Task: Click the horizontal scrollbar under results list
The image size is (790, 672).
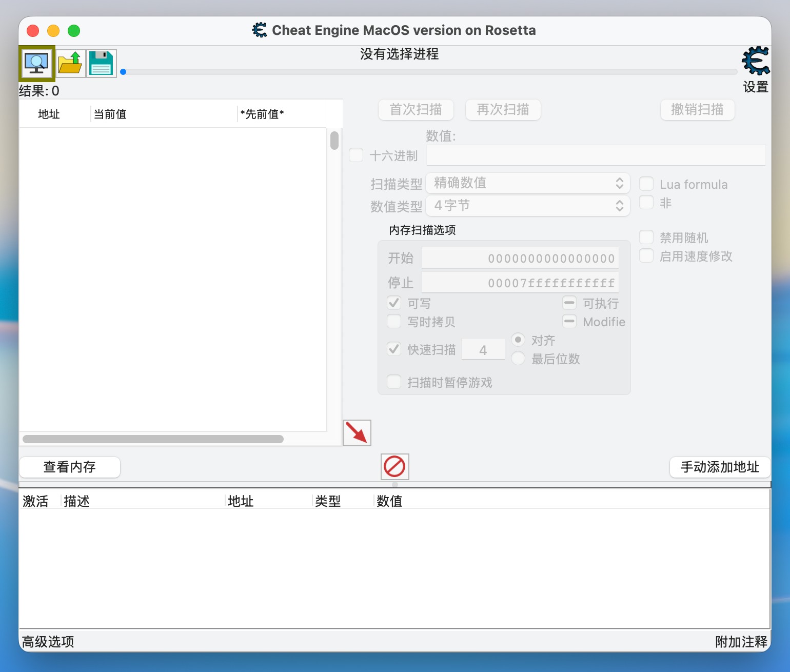Action: 153,439
